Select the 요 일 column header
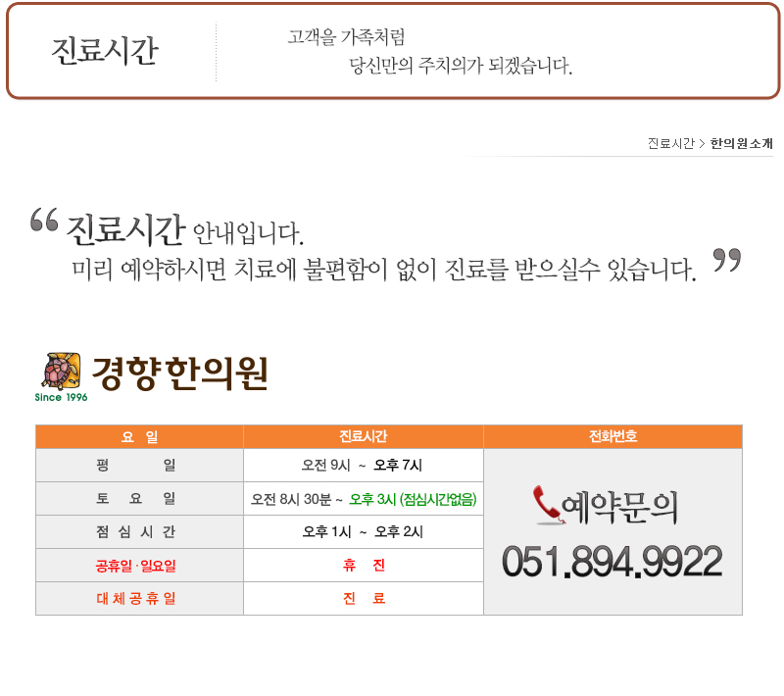 tap(139, 436)
